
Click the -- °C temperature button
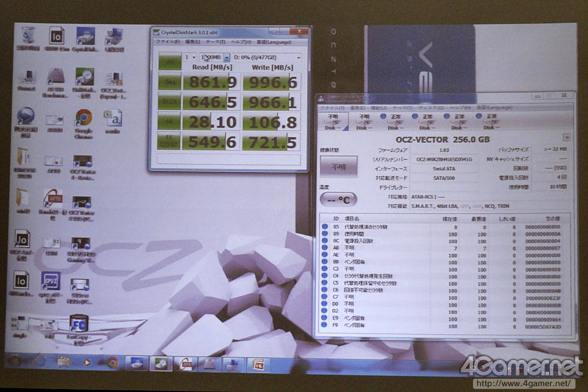coord(338,200)
